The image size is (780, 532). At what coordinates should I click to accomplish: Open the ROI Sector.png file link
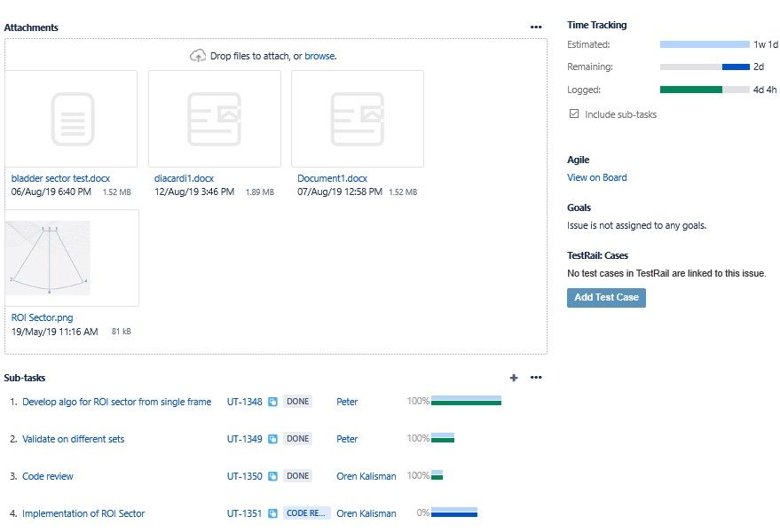tap(43, 317)
